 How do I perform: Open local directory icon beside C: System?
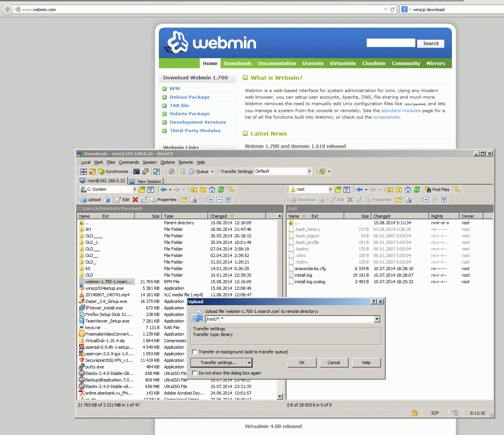click(142, 190)
